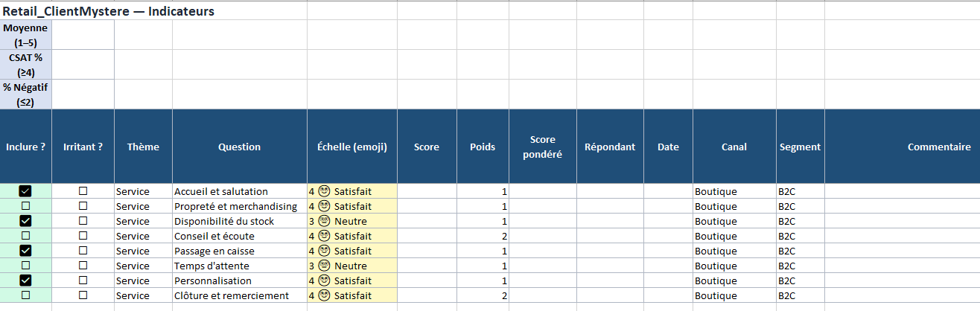Screen dimensions: 980x311
Task: Check Irritant box for Temps d'attente
Action: point(83,266)
